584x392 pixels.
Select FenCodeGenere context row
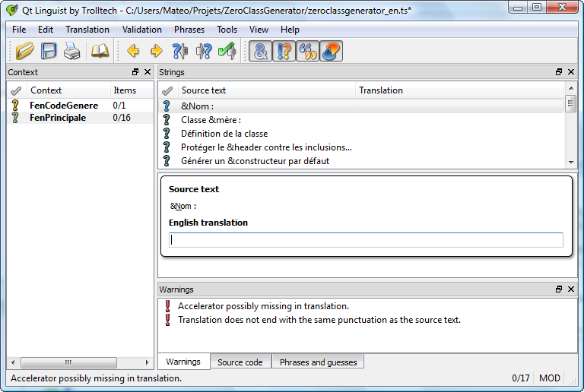pos(80,106)
